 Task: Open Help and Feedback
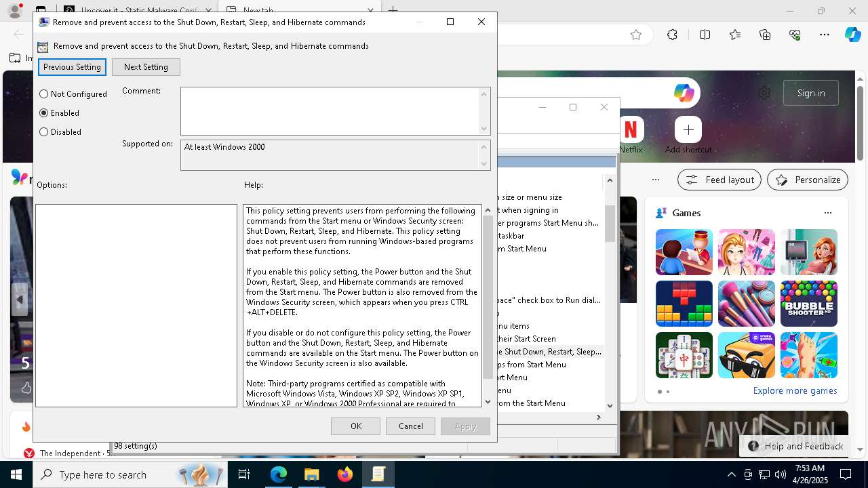796,446
